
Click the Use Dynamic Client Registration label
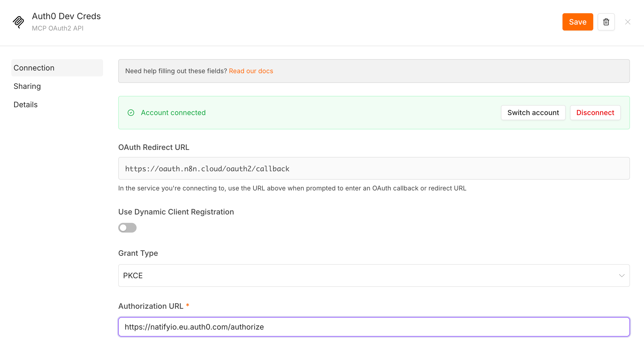tap(176, 212)
